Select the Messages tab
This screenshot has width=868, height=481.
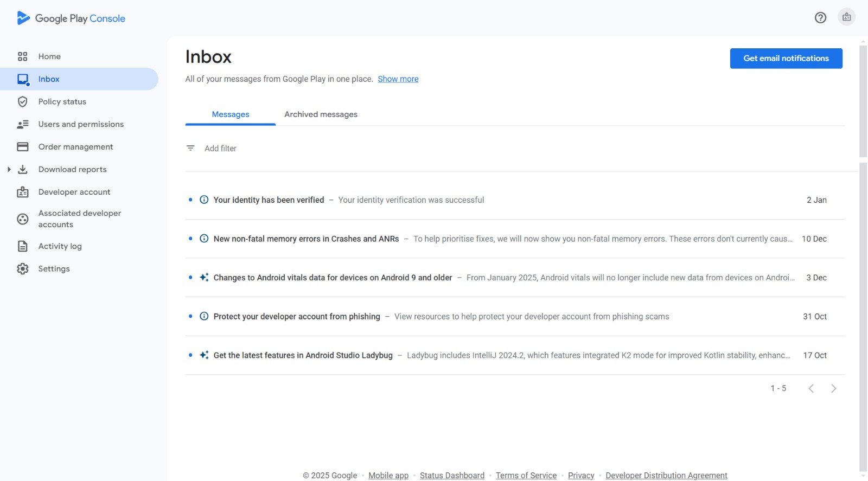pos(231,114)
